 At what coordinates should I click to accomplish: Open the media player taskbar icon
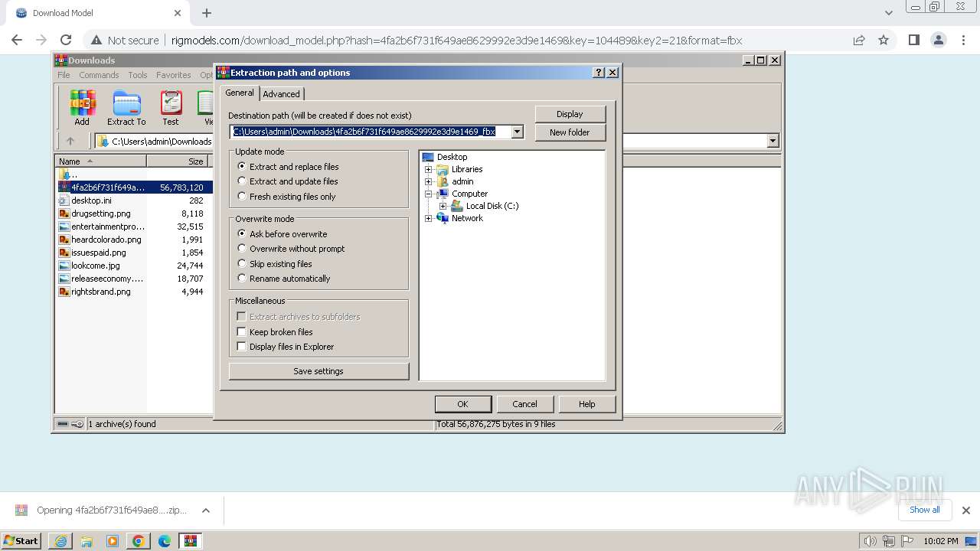pyautogui.click(x=113, y=541)
